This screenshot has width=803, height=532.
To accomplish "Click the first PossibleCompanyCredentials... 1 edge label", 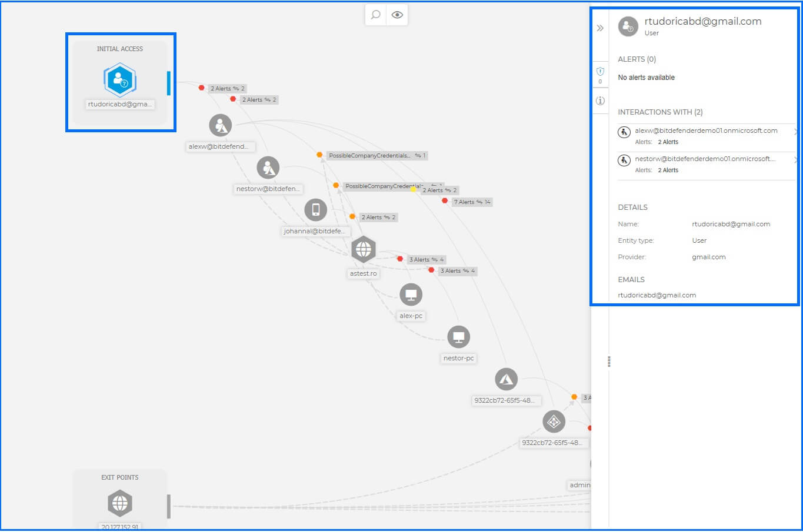I will pos(377,156).
